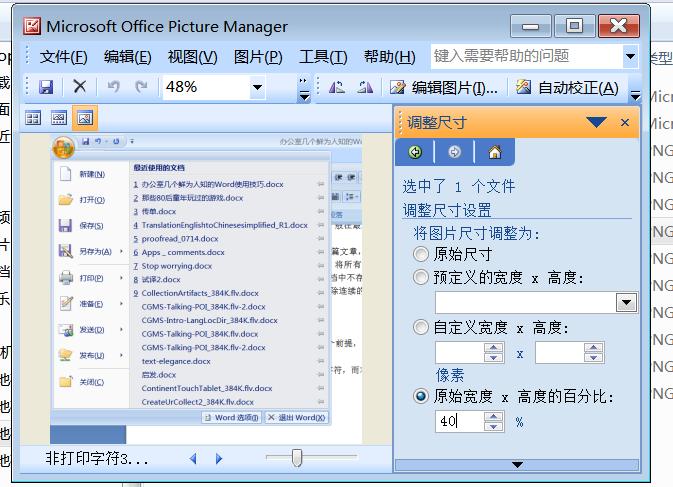Click the Delete X icon in toolbar
The image size is (673, 487).
[79, 87]
